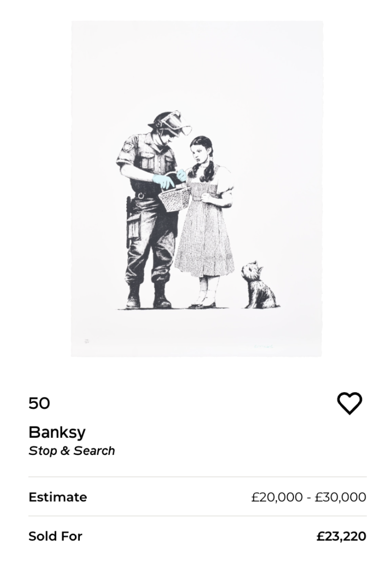
Task: Select the £20,000 - £30,000 estimate value
Action: click(309, 497)
